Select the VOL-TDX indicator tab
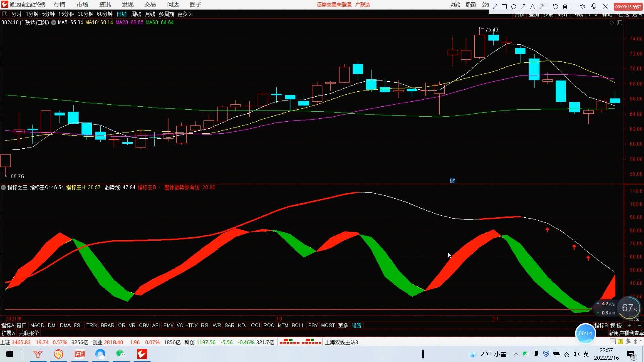This screenshot has width=644, height=362. (187, 325)
